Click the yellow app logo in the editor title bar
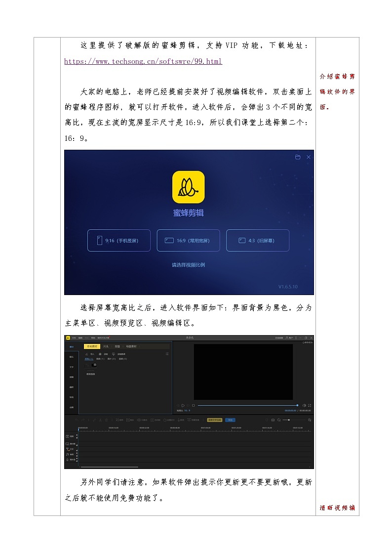 point(68,338)
